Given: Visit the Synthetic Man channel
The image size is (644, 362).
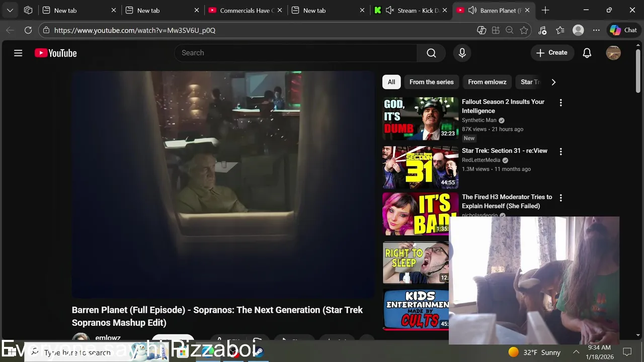Looking at the screenshot, I should coord(479,120).
